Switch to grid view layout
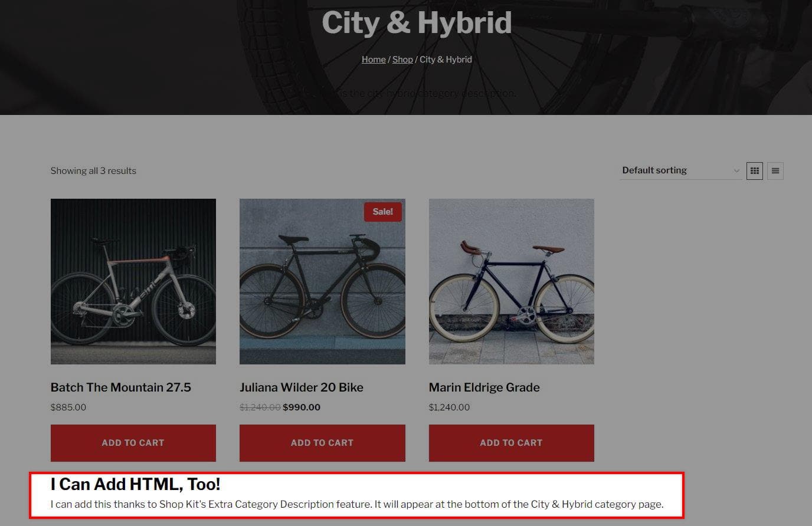The height and width of the screenshot is (526, 812). [x=755, y=171]
